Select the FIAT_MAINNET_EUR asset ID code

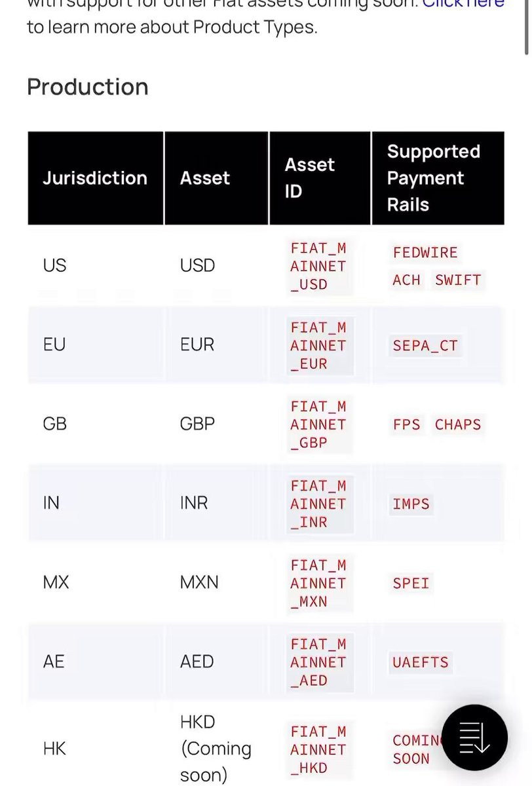(318, 346)
